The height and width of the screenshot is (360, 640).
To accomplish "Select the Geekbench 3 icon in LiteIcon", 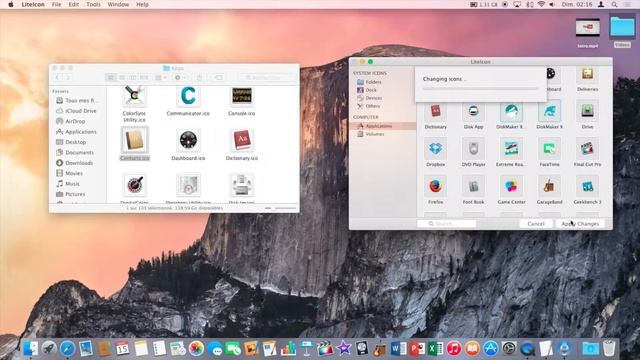I will [x=587, y=187].
